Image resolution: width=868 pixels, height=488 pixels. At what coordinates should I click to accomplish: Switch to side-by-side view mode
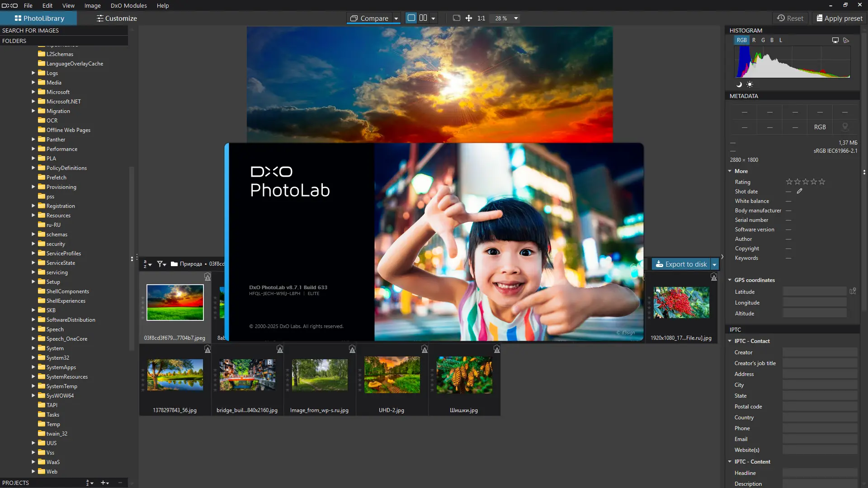423,18
